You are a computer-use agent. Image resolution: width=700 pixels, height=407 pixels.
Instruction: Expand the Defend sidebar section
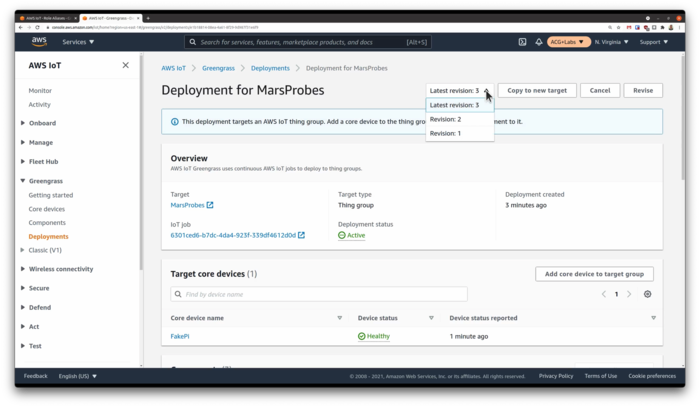click(x=22, y=307)
